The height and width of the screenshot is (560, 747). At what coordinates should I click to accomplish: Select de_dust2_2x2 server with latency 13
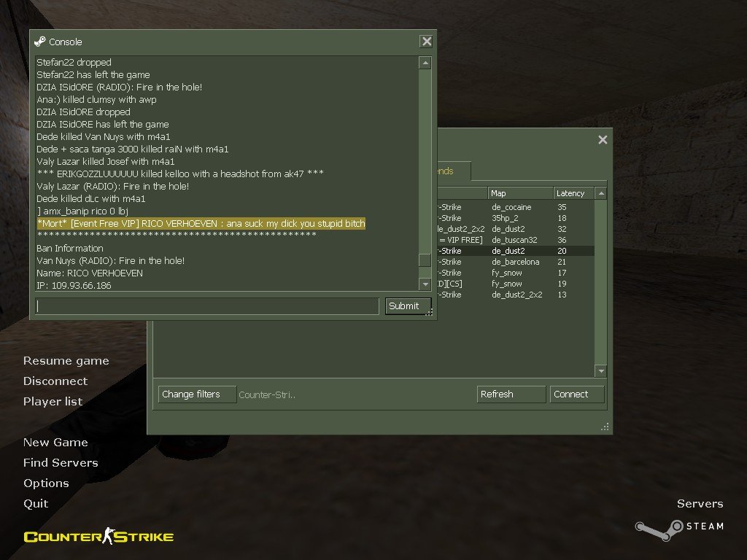coord(516,295)
